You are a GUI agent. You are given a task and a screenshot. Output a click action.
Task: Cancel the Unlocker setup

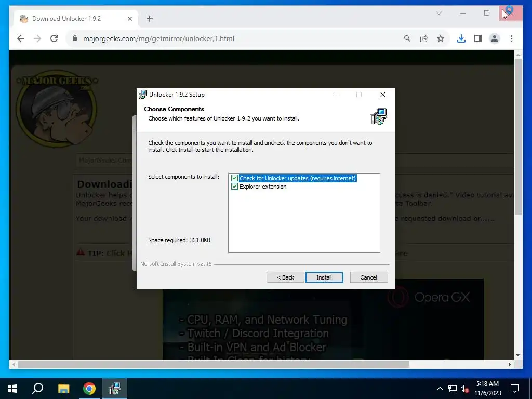[368, 277]
